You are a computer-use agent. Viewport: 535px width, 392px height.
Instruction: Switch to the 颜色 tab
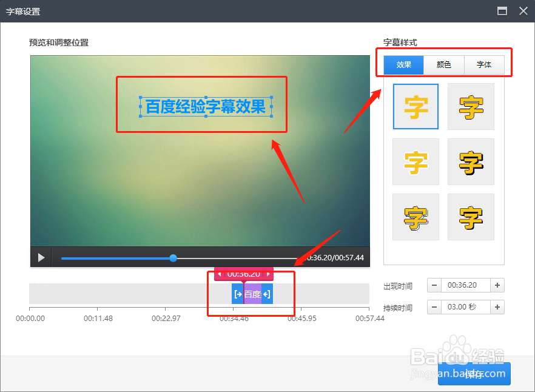443,65
